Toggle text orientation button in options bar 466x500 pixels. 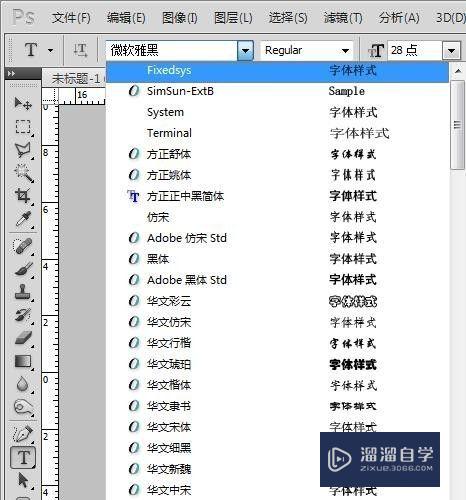80,50
